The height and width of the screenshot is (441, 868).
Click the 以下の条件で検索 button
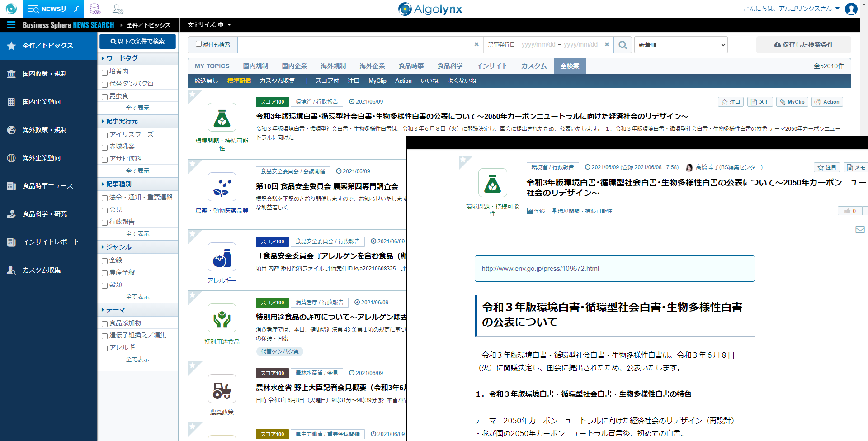point(137,42)
